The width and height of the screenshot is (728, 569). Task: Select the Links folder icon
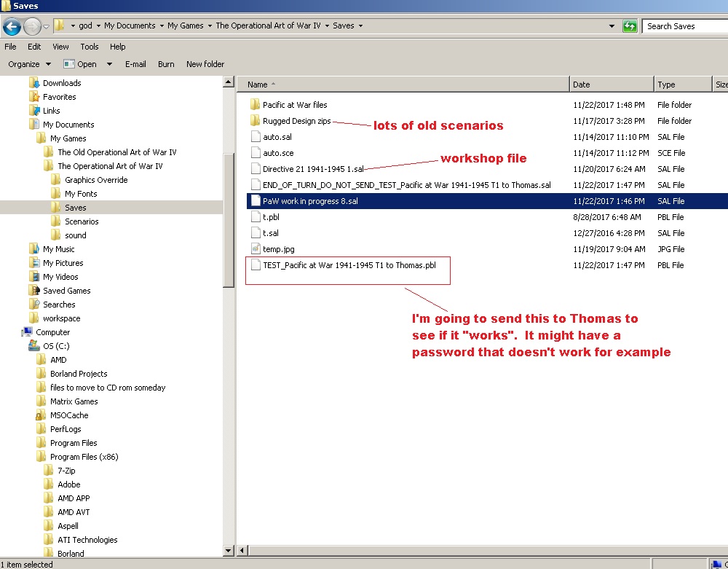(x=34, y=111)
